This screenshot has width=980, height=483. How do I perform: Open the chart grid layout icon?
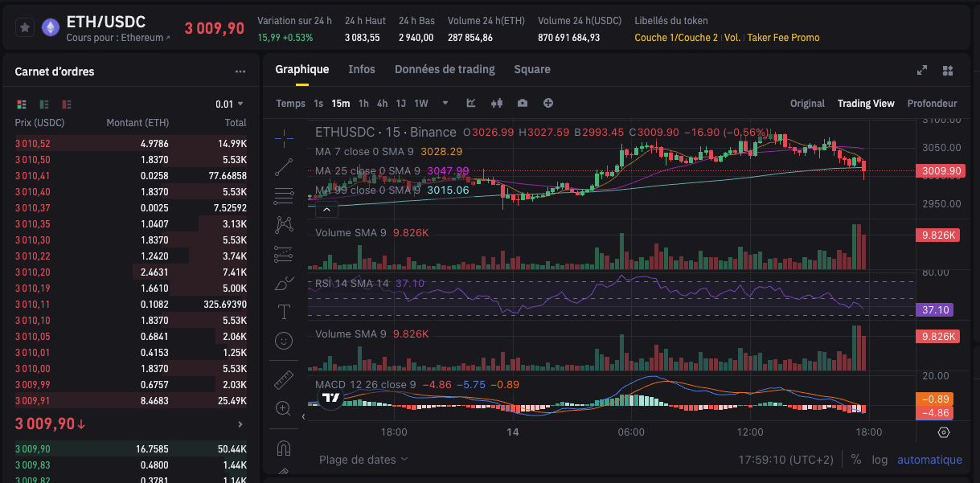tap(948, 71)
